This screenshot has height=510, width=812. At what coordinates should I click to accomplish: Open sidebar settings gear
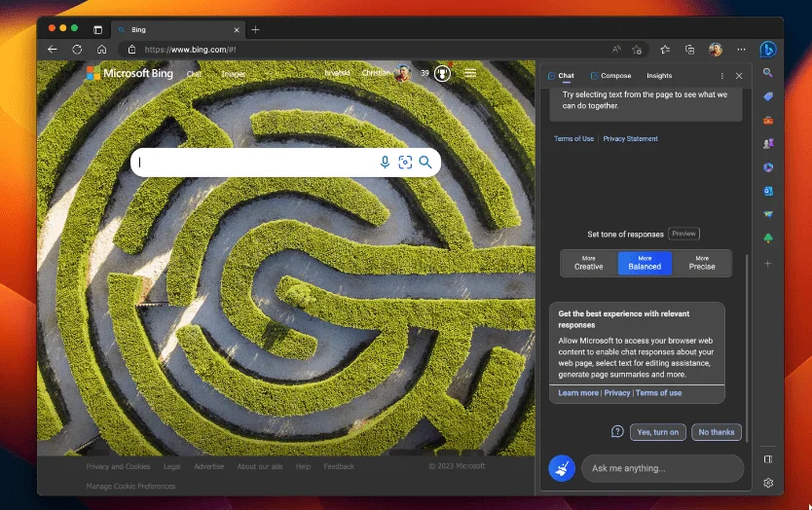click(x=768, y=483)
